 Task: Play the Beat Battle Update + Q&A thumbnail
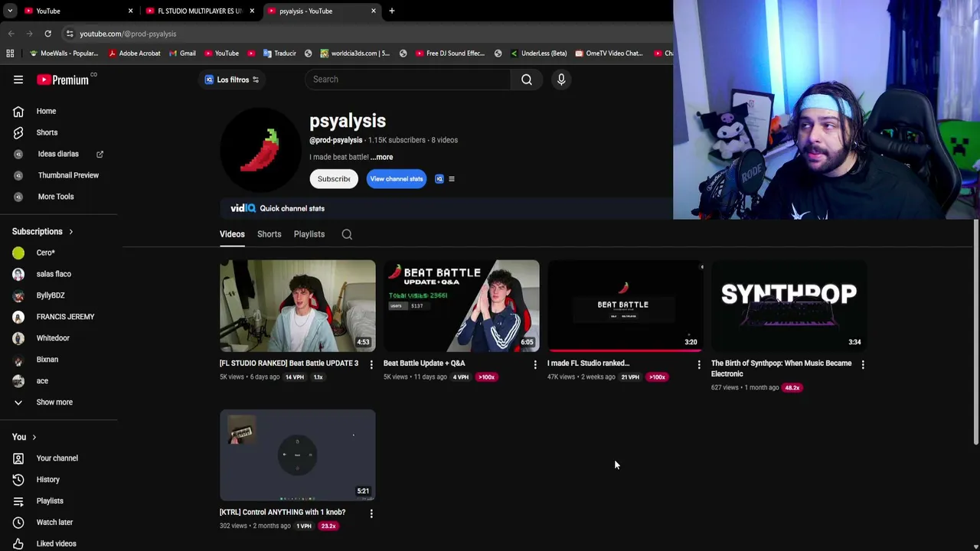click(x=462, y=306)
